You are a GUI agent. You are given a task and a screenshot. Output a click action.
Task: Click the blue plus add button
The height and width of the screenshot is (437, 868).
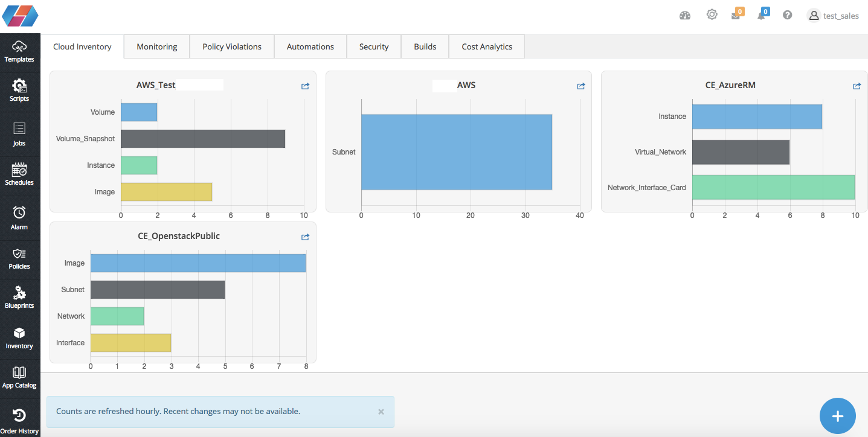[837, 415]
